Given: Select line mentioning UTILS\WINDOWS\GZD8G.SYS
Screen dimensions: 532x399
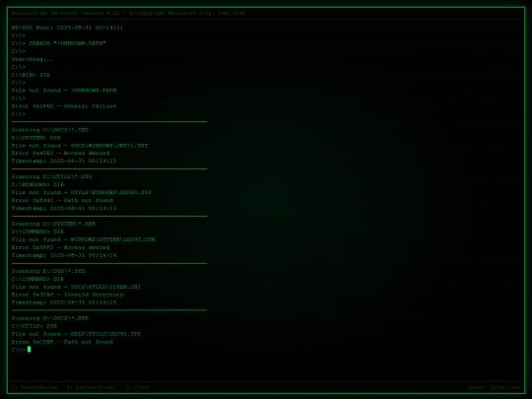Looking at the screenshot, I should [x=82, y=192].
